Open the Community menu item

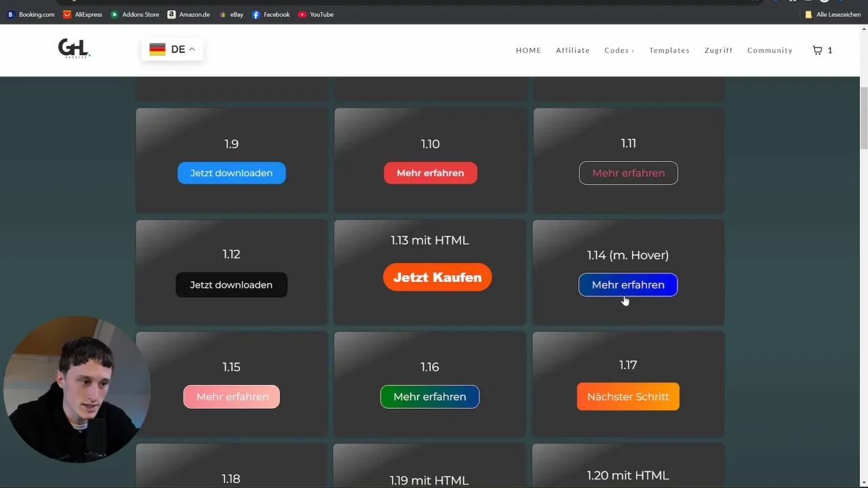pos(770,50)
